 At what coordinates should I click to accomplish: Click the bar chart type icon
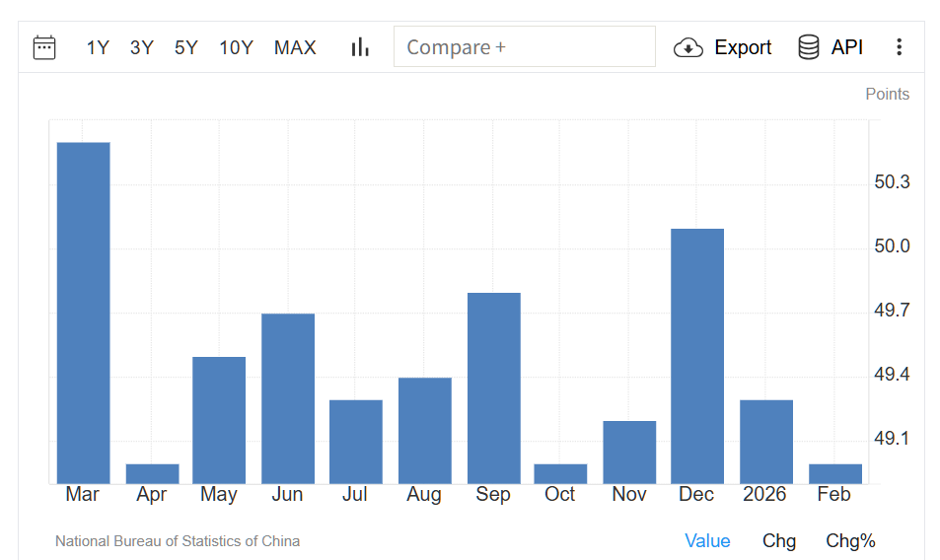coord(360,47)
